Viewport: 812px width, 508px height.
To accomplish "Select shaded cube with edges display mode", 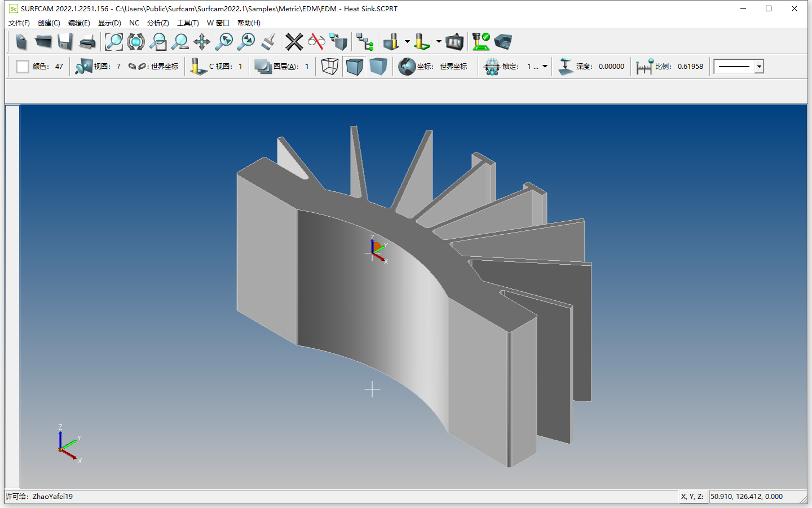I will coord(354,67).
